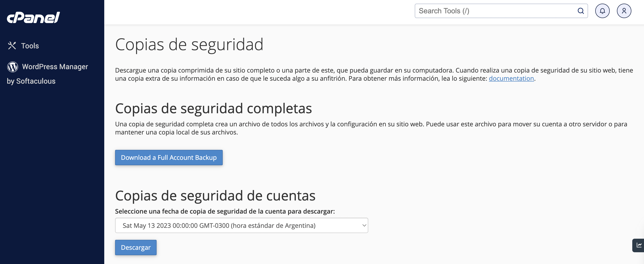The width and height of the screenshot is (644, 264).
Task: Click the Copias de seguridad heading
Action: tap(189, 45)
